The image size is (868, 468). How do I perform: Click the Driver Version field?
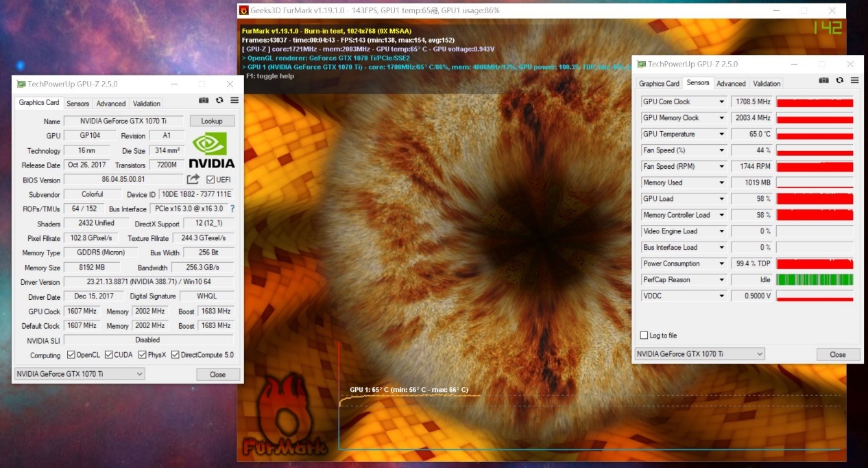[149, 282]
